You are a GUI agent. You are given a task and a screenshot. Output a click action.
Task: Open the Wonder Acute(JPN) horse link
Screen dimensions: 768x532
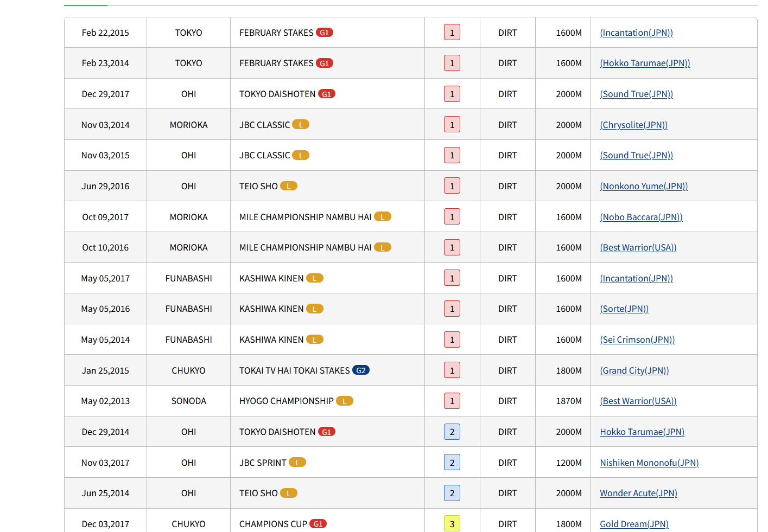(x=638, y=493)
